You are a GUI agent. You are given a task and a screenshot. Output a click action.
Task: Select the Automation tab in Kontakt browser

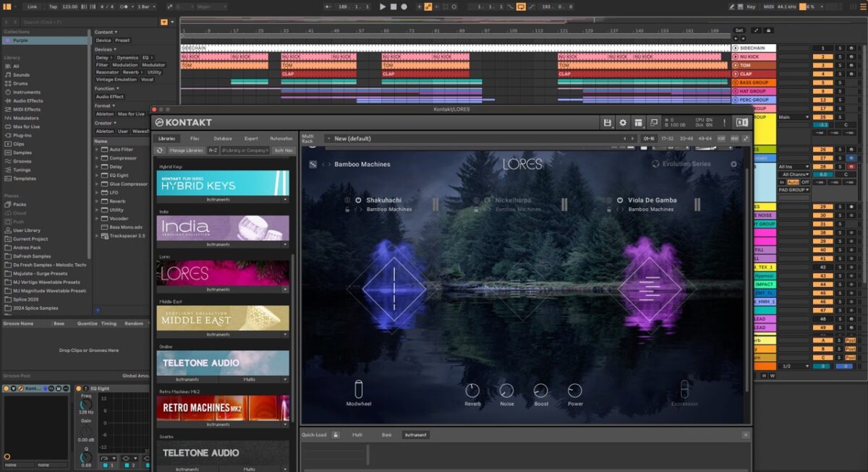281,138
